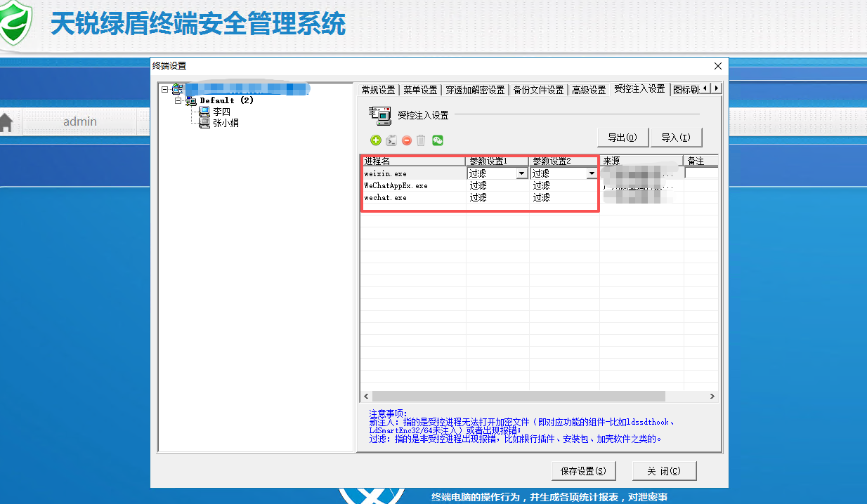
Task: Click the 进程名 column header
Action: [413, 161]
